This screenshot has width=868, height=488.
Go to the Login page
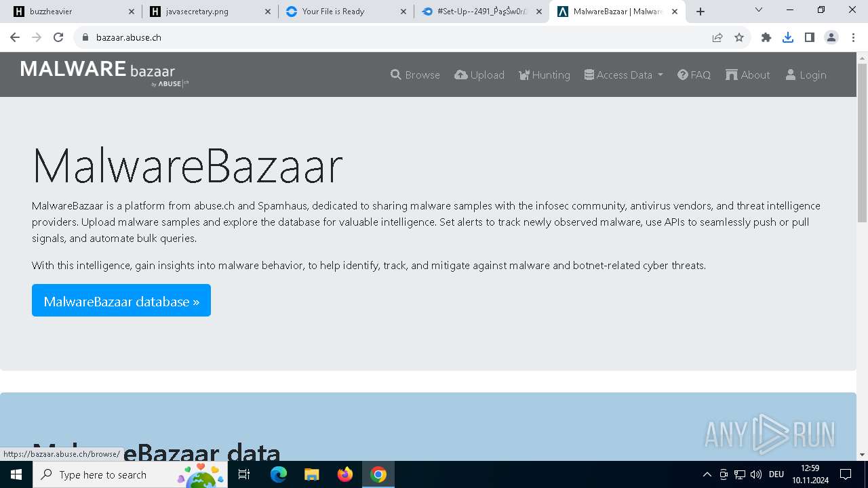point(806,75)
